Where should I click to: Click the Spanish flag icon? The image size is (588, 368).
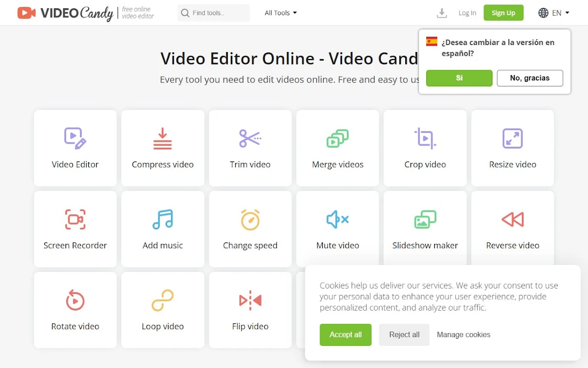pyautogui.click(x=432, y=42)
